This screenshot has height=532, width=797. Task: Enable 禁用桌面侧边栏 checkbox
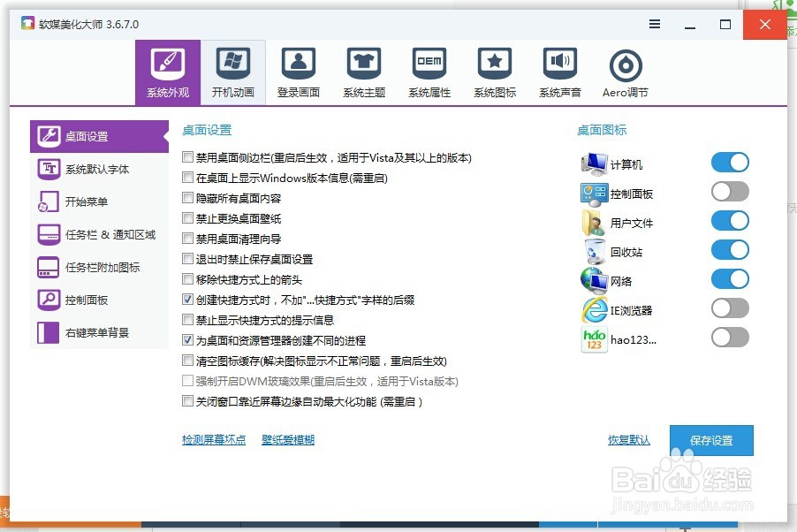click(x=187, y=157)
